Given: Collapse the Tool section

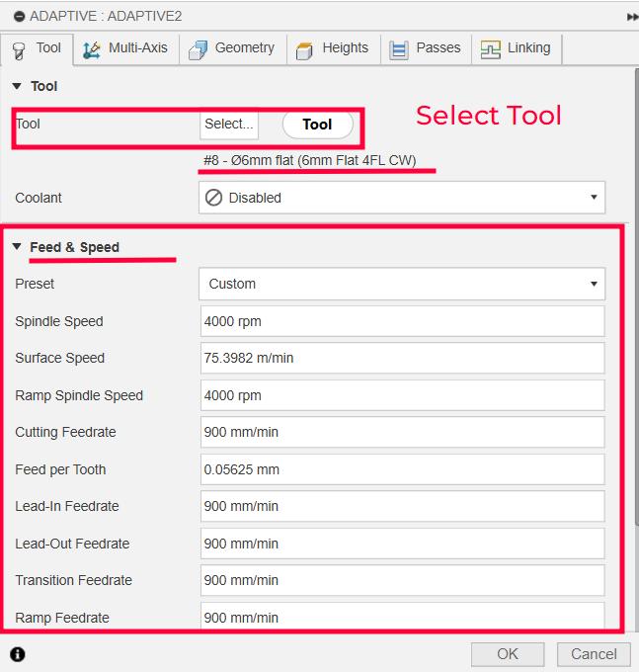Looking at the screenshot, I should pos(17,86).
